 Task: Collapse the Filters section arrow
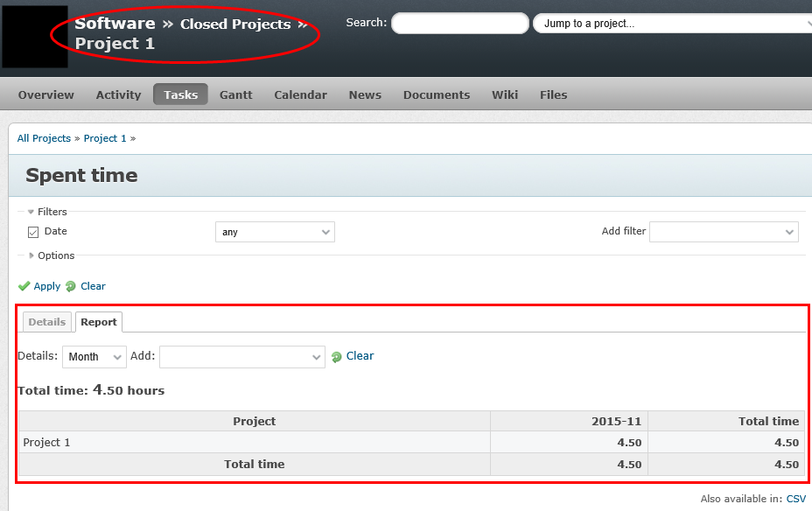pyautogui.click(x=31, y=212)
